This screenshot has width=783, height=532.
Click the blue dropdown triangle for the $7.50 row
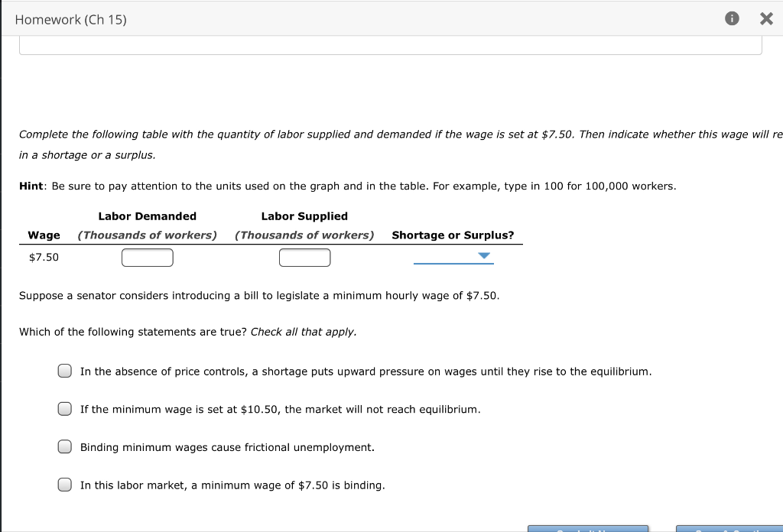[x=484, y=257]
